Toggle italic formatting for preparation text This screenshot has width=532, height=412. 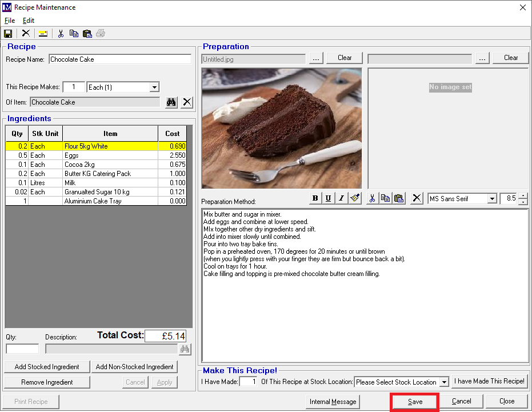(341, 198)
